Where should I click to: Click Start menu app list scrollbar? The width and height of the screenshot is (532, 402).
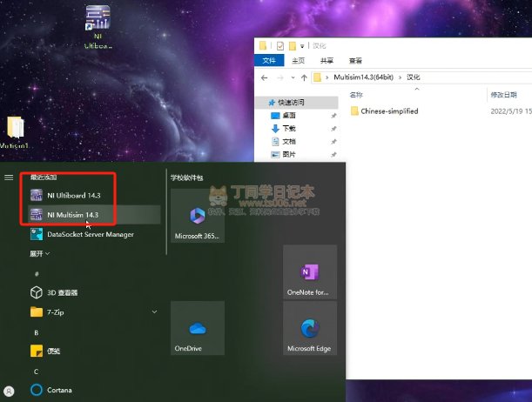pyautogui.click(x=166, y=211)
